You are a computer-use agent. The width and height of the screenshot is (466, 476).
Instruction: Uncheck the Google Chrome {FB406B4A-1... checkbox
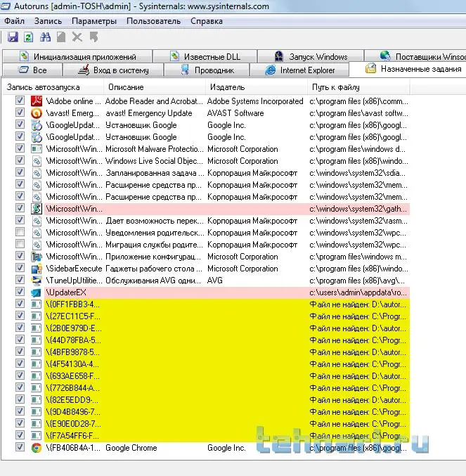point(20,447)
